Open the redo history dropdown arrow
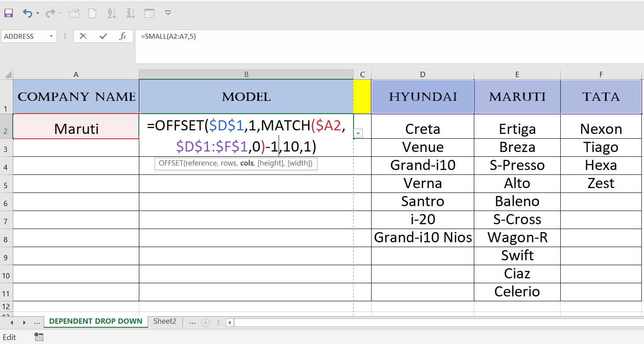Image resolution: width=644 pixels, height=344 pixels. (x=60, y=13)
